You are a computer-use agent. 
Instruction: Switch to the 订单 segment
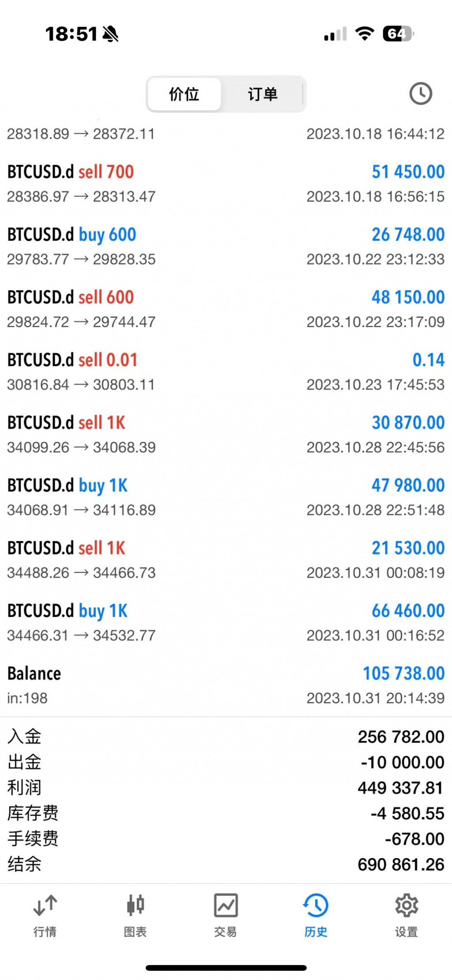(263, 94)
